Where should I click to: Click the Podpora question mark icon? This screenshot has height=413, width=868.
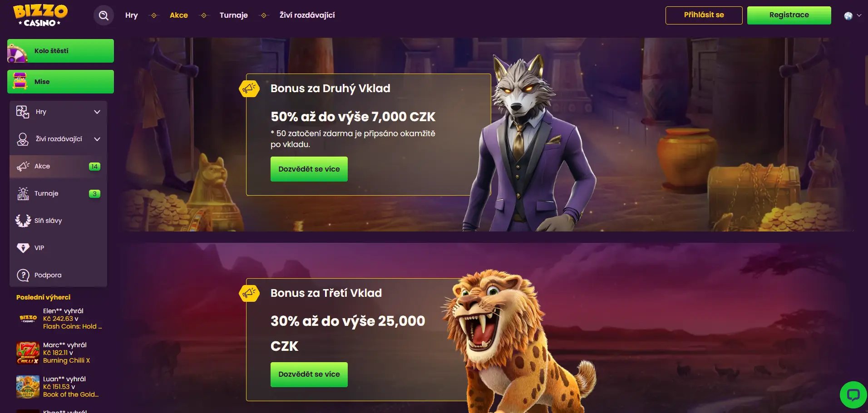23,275
